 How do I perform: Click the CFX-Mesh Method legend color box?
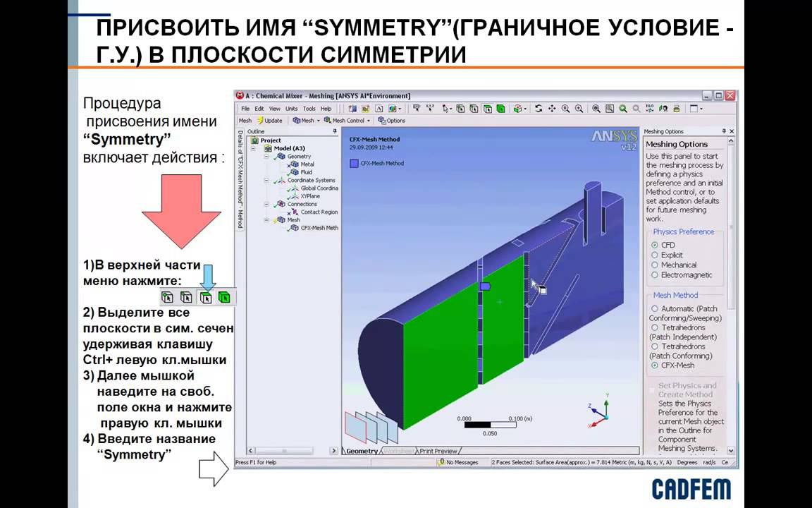tap(354, 163)
